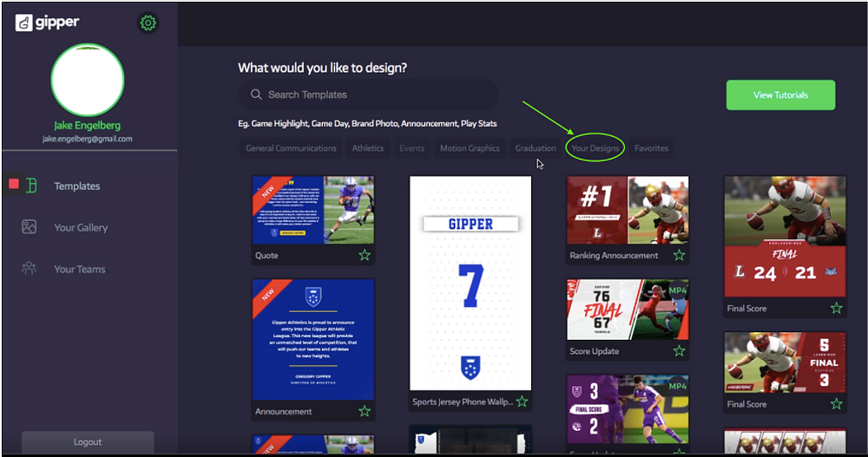This screenshot has width=868, height=457.
Task: Switch to the Motion Graphics tab
Action: tap(470, 148)
